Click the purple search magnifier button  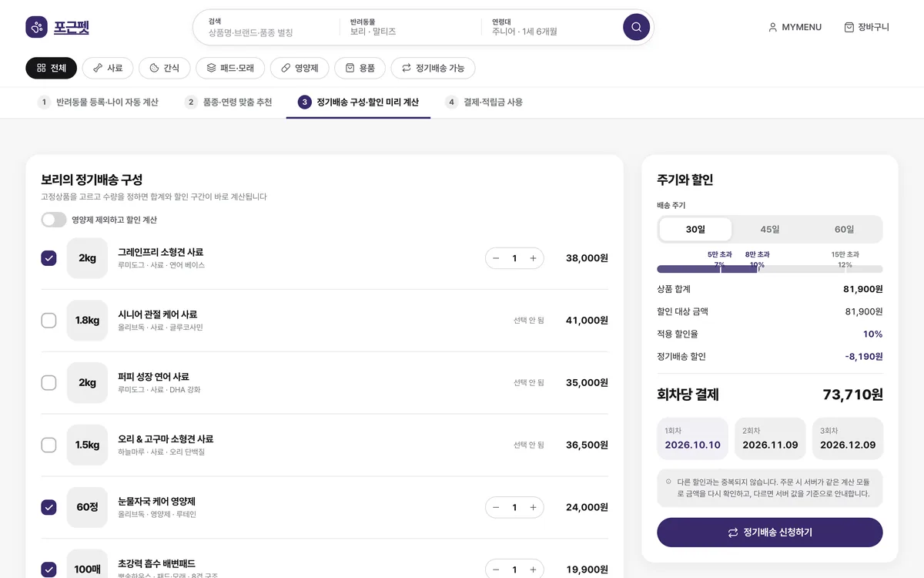coord(636,27)
